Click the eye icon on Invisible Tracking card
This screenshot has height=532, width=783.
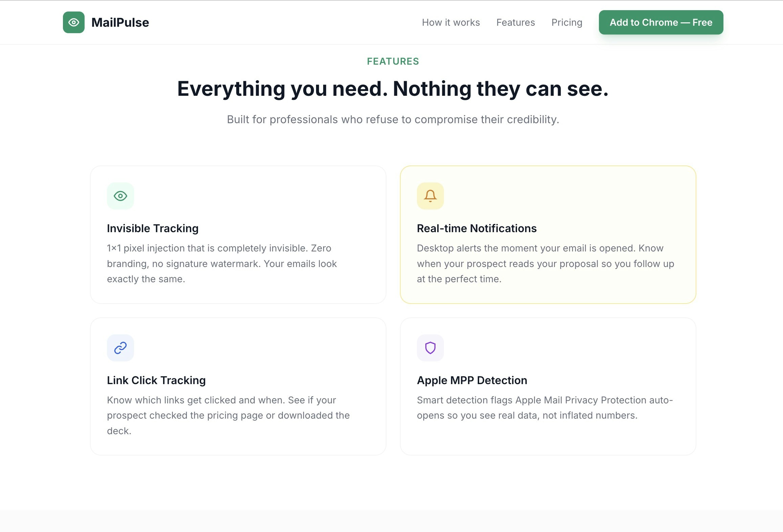point(120,196)
